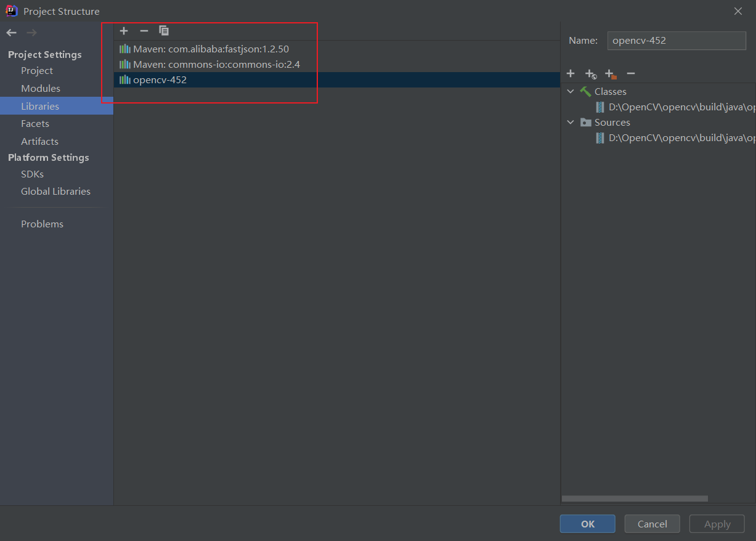Click the Sources folder icon

click(x=586, y=122)
